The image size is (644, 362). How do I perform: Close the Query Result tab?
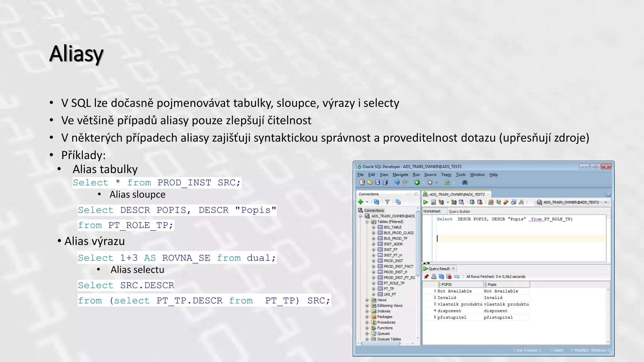[x=453, y=268]
